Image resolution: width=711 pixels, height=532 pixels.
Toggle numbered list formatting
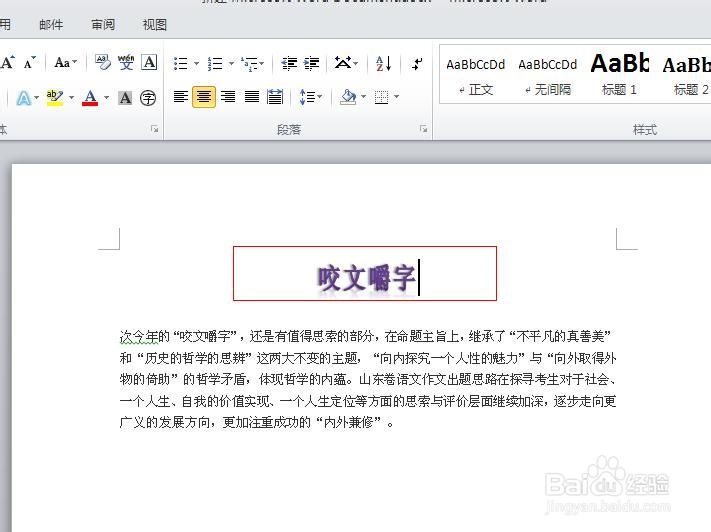215,63
